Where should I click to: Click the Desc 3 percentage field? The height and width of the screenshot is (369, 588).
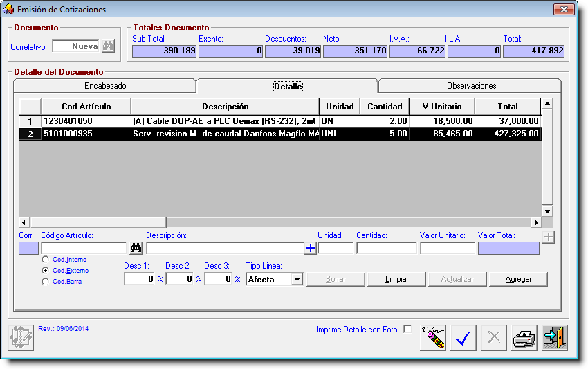[218, 279]
